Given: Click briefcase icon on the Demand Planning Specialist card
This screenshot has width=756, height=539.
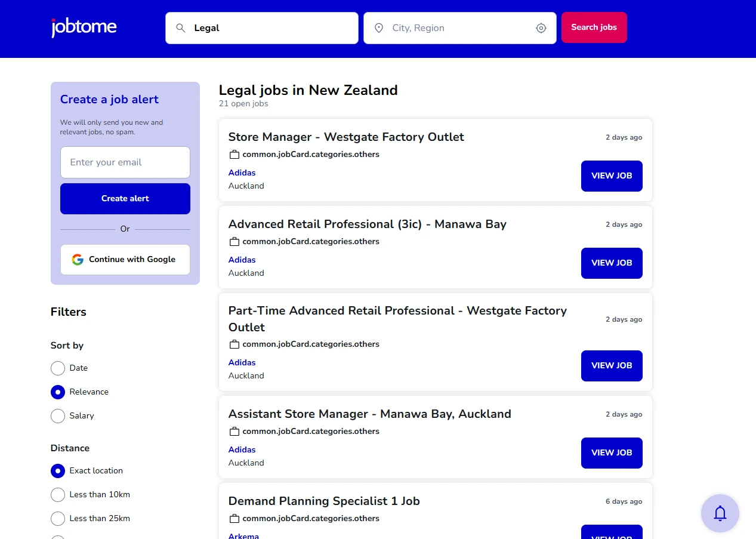Looking at the screenshot, I should [234, 519].
